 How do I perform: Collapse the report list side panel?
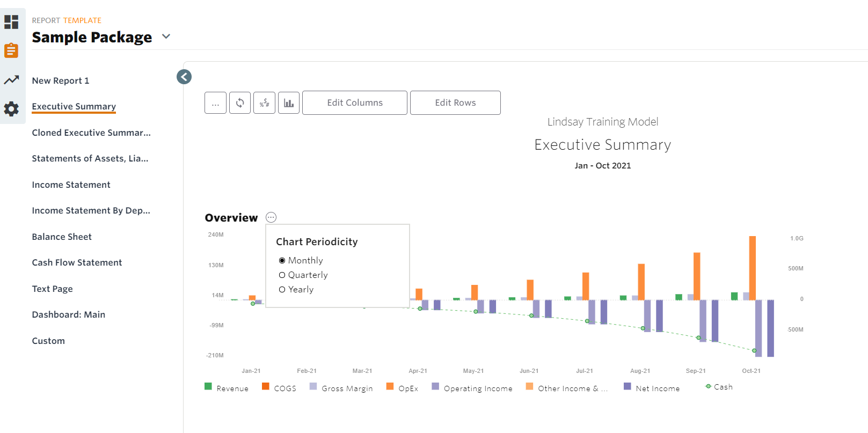pos(184,77)
